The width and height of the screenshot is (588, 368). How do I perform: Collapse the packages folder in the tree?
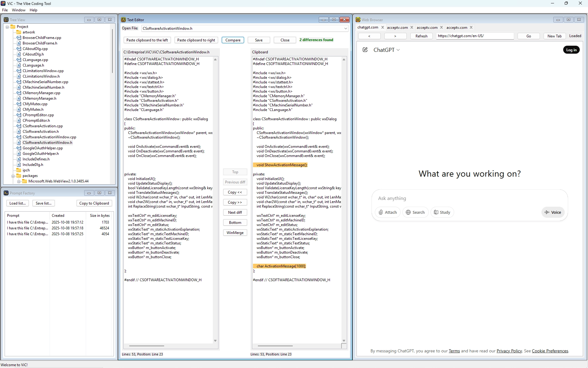pyautogui.click(x=13, y=176)
